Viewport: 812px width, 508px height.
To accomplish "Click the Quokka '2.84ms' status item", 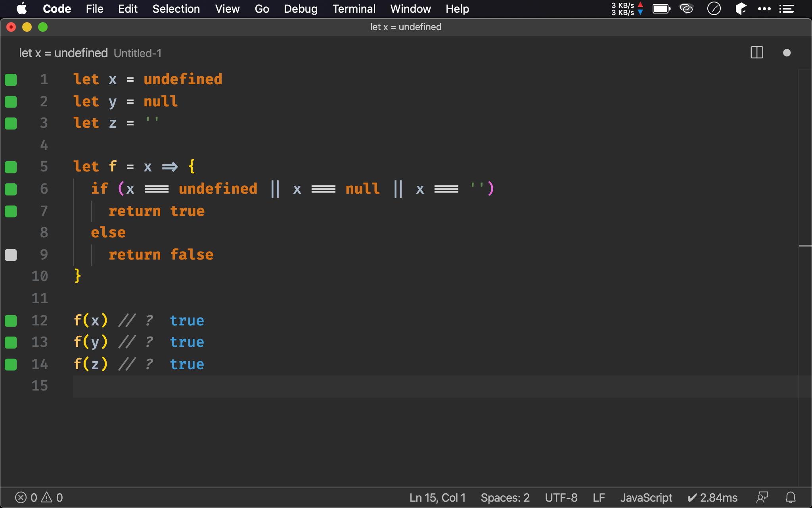I will [x=712, y=498].
